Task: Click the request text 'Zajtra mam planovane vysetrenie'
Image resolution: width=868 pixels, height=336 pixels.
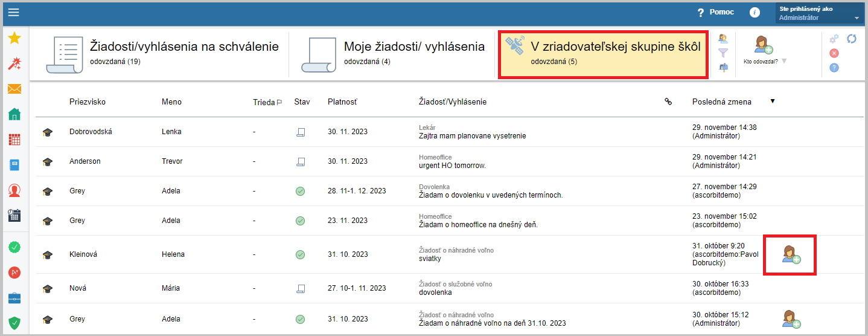Action: click(473, 136)
